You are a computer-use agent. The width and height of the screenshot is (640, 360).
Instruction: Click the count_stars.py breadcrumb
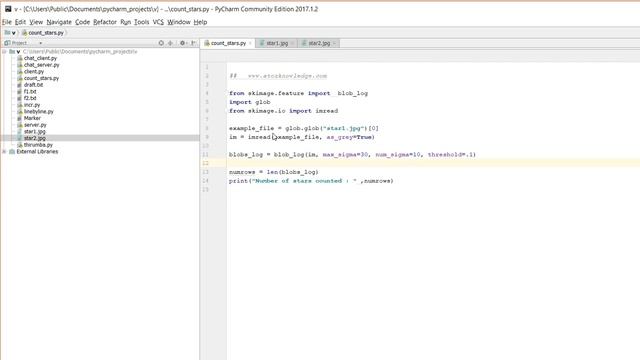pos(43,33)
